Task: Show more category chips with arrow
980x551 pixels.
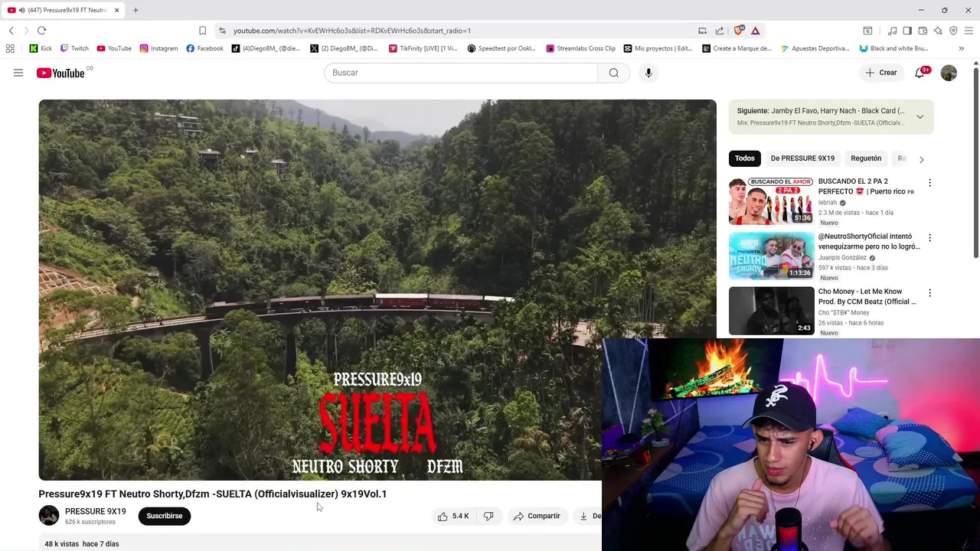Action: click(x=921, y=159)
